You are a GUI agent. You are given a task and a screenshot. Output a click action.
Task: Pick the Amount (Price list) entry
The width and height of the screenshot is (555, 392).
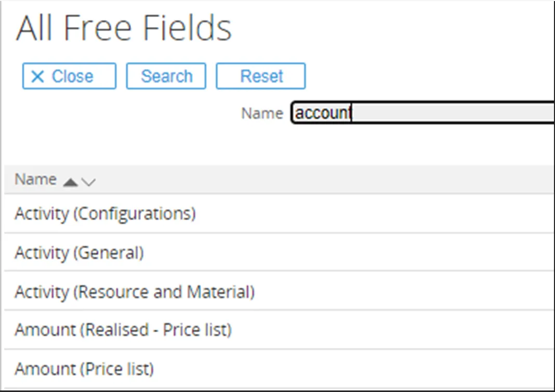[x=84, y=369]
